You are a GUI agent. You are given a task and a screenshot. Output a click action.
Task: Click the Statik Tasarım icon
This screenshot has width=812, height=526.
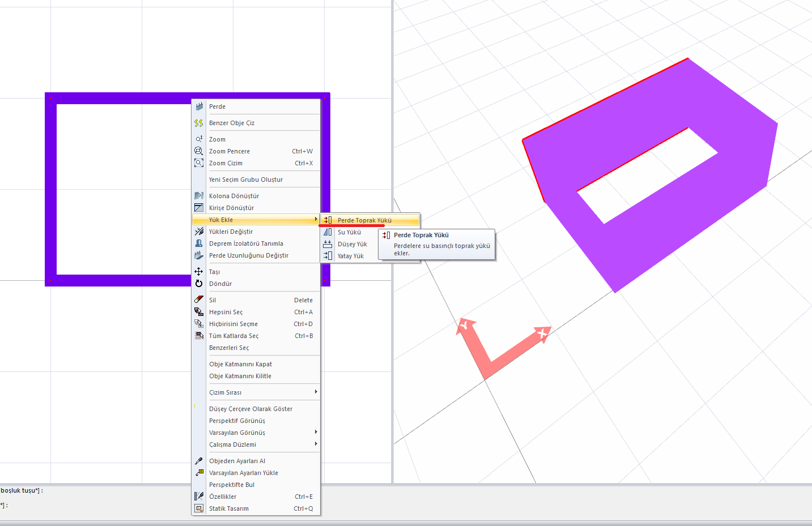point(199,508)
